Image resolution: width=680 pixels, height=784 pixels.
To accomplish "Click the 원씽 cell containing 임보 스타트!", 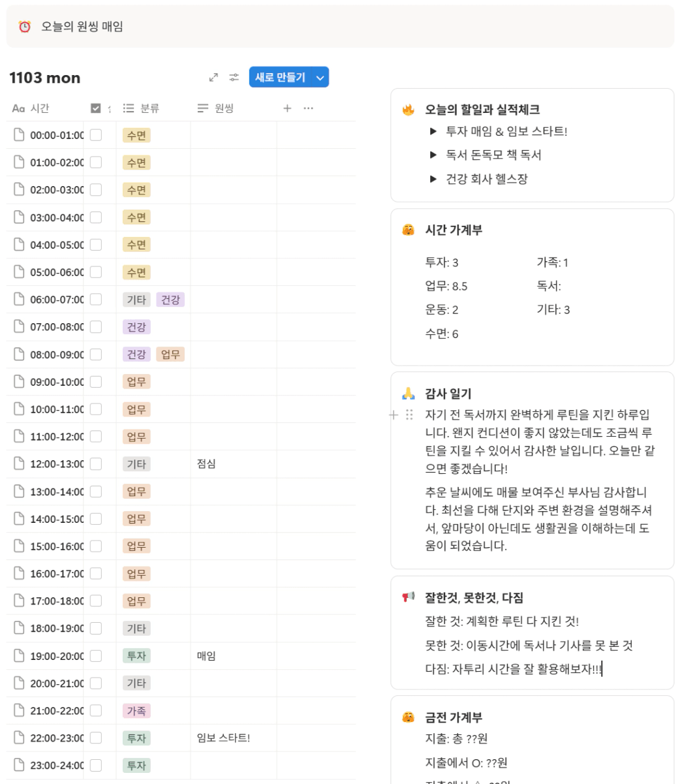I will 224,738.
